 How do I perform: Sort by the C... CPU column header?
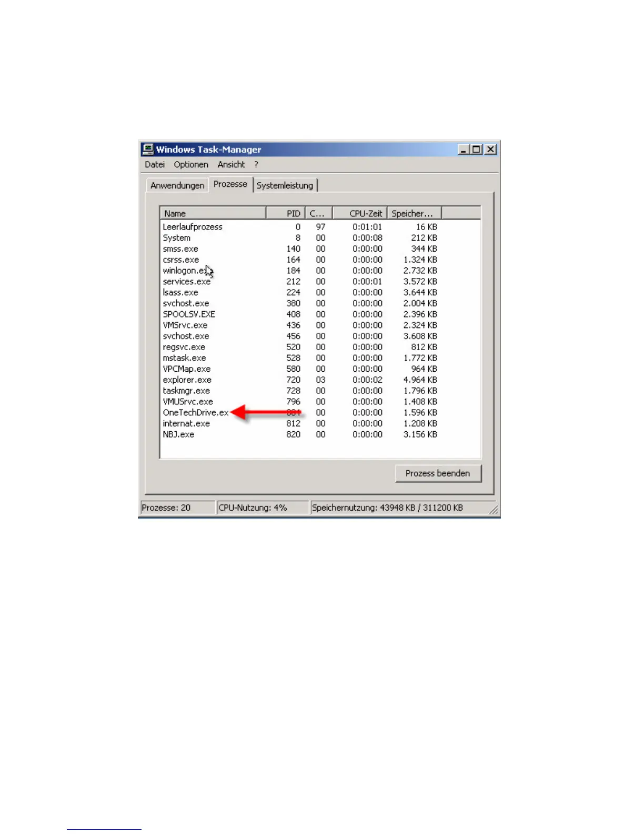click(318, 213)
